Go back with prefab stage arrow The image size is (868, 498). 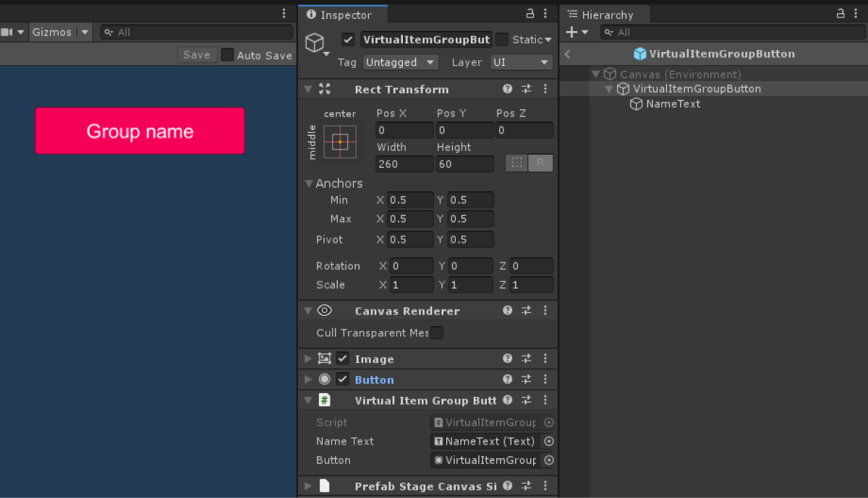pos(568,54)
